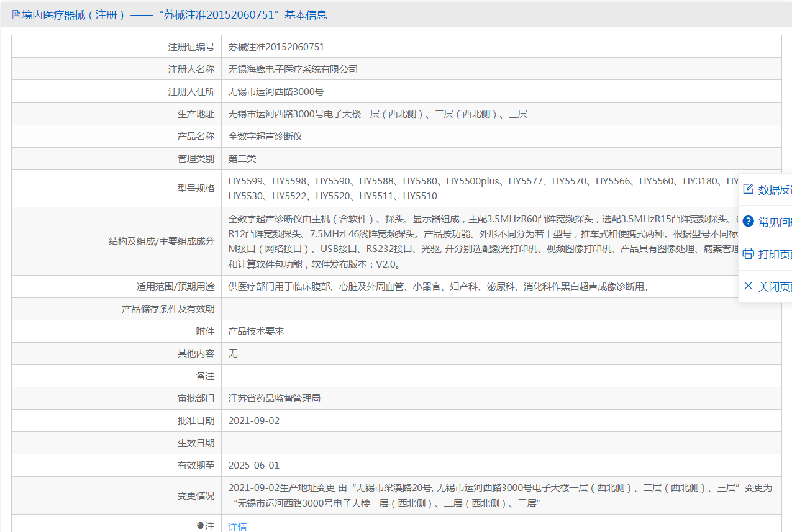Click the bulb icon next to 注
Viewport: 792px width, 532px height.
(x=200, y=526)
